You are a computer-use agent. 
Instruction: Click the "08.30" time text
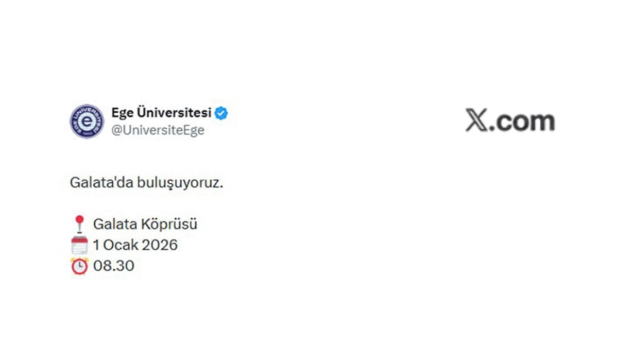(114, 266)
